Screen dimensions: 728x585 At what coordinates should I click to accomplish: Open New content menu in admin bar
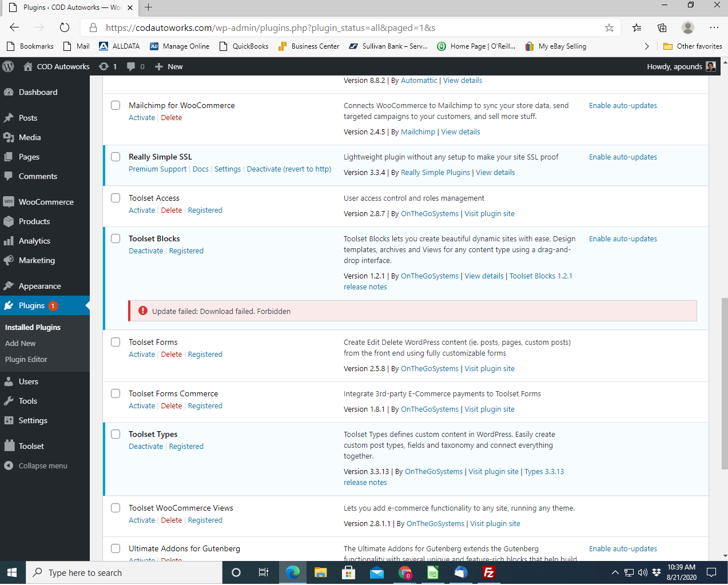coord(169,66)
